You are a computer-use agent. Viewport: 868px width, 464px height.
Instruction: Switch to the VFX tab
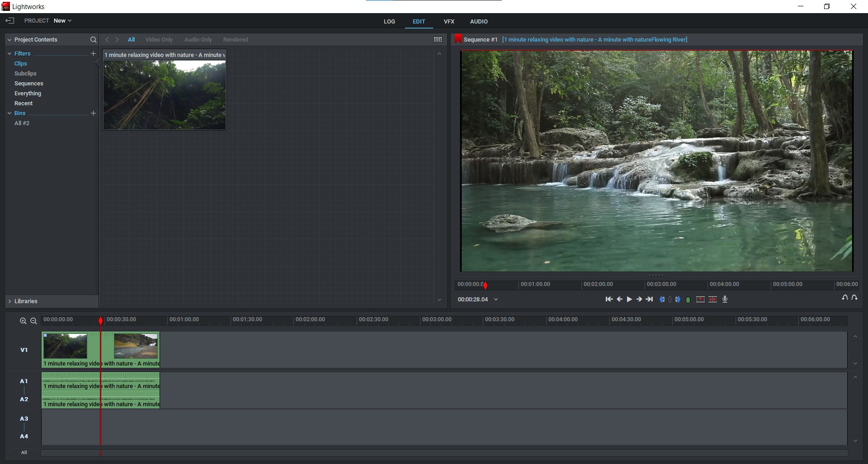pyautogui.click(x=448, y=22)
